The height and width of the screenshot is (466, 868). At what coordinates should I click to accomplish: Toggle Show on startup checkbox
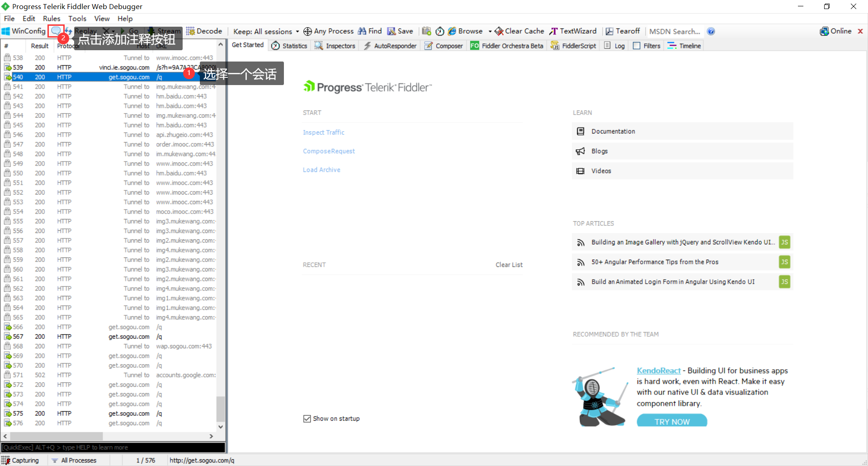pyautogui.click(x=307, y=418)
